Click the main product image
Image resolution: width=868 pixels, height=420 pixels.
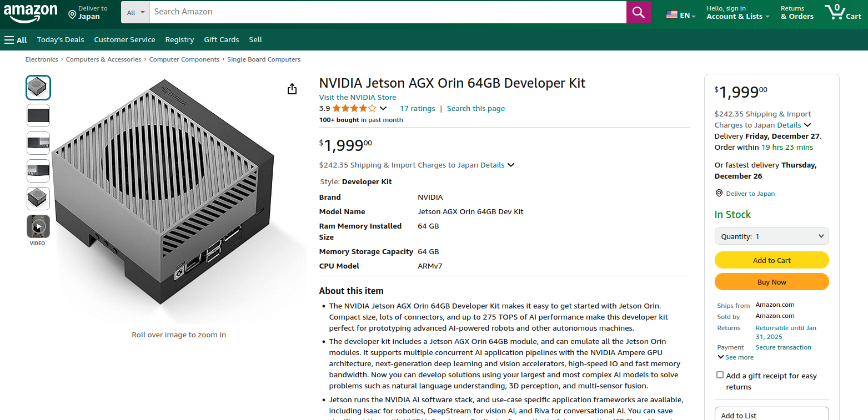point(179,200)
